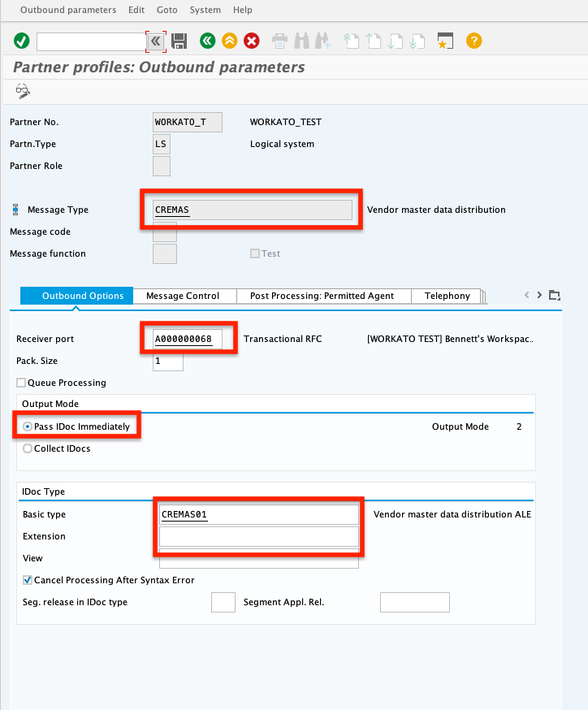Select Pass IDoc Immediately radio button
588x710 pixels.
click(28, 426)
